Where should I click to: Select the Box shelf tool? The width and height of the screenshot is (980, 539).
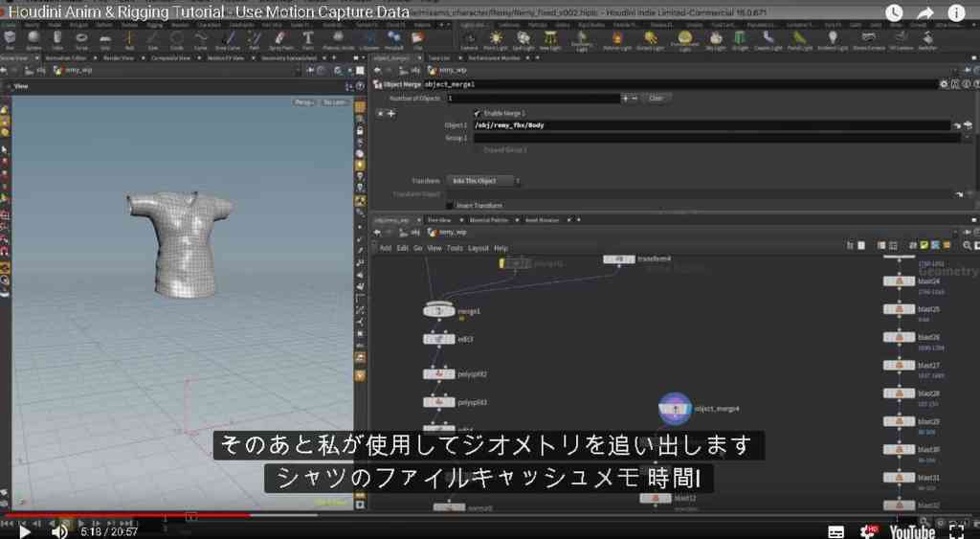coord(10,39)
